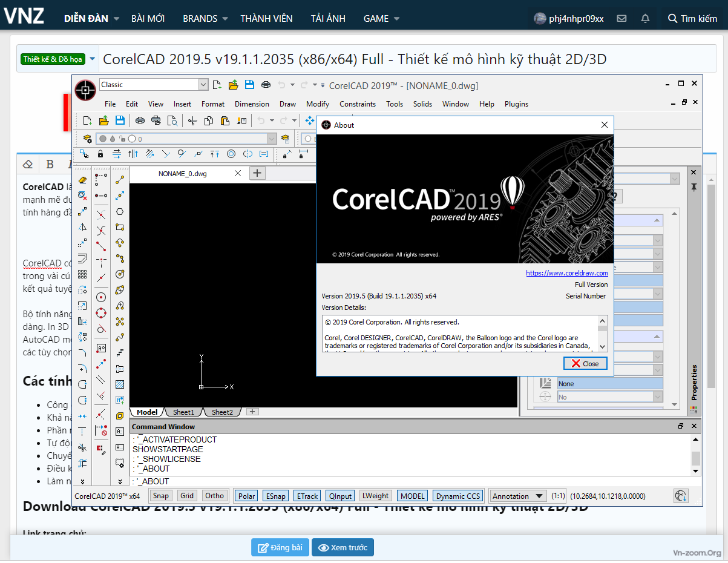Viewport: 728px width, 563px height.
Task: Select the Rectangle draw tool
Action: 120,227
